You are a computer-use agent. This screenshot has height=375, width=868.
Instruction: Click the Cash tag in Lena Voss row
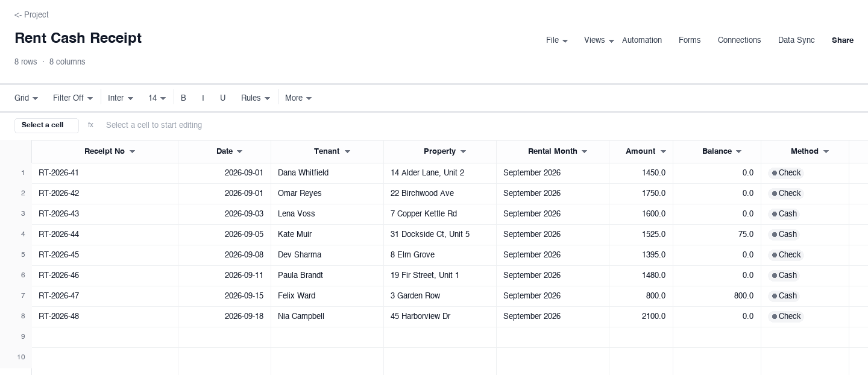pyautogui.click(x=784, y=214)
